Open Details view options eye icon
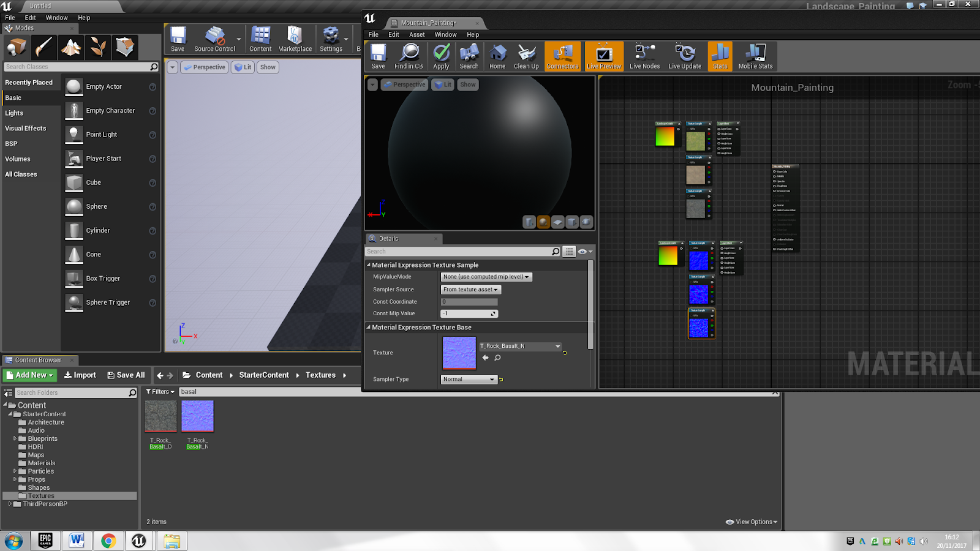The height and width of the screenshot is (551, 980). (x=585, y=252)
